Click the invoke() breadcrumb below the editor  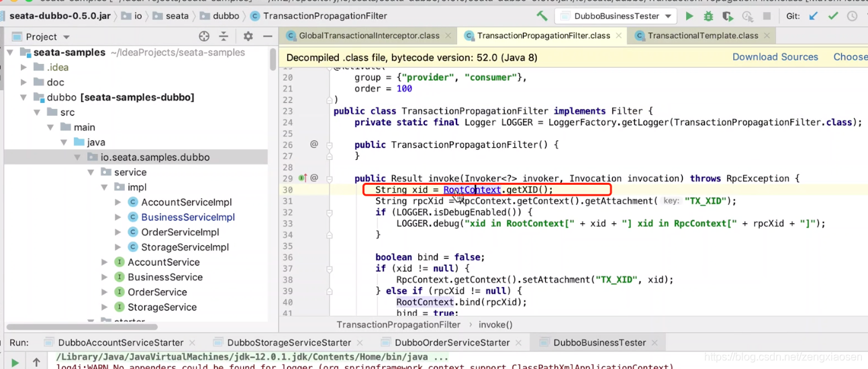[x=495, y=325]
